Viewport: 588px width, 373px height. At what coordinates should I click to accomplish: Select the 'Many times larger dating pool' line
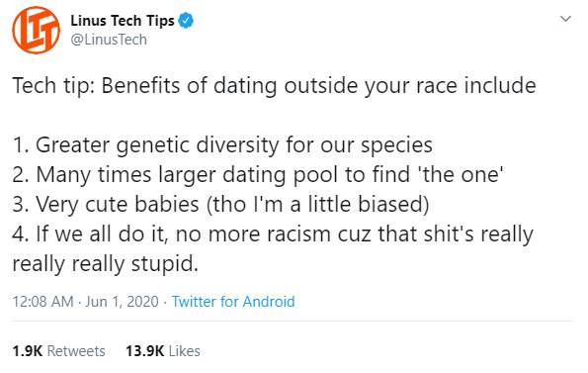click(x=258, y=175)
